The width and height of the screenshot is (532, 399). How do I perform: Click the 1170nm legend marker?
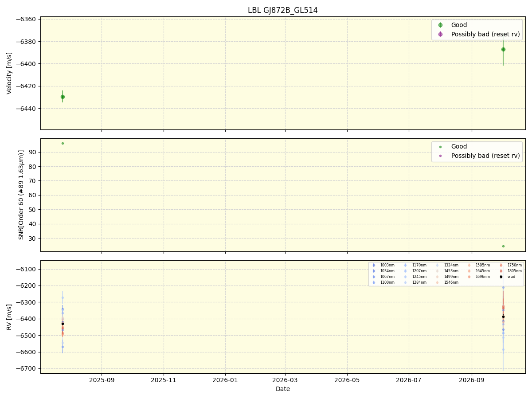point(405,265)
